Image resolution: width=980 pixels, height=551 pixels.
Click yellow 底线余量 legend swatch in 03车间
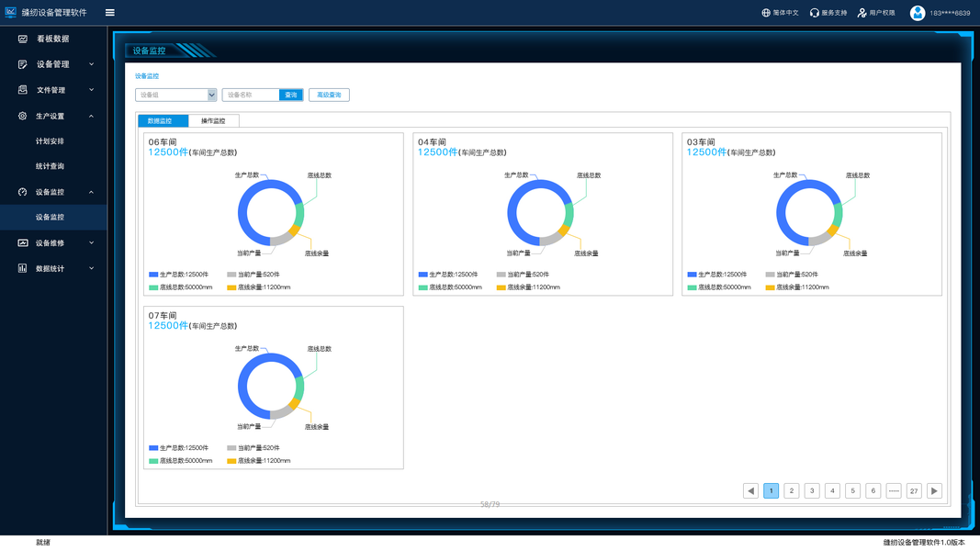point(770,287)
